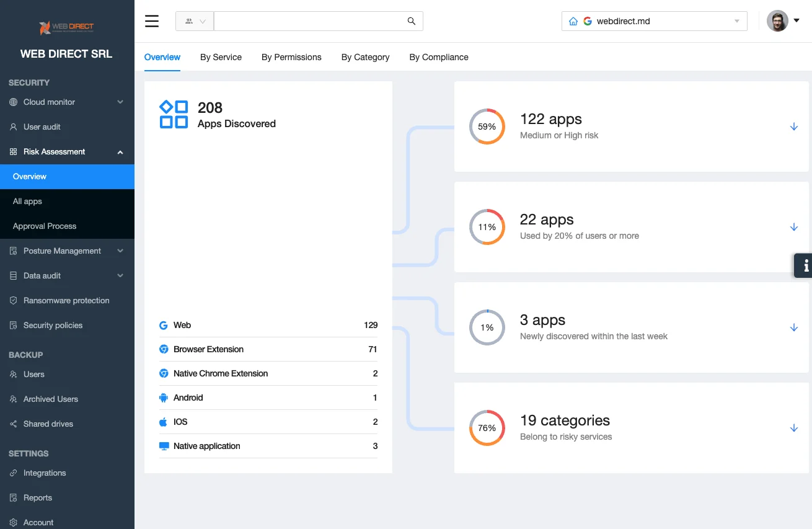The width and height of the screenshot is (812, 529).
Task: Open the info panel tab
Action: click(x=804, y=265)
